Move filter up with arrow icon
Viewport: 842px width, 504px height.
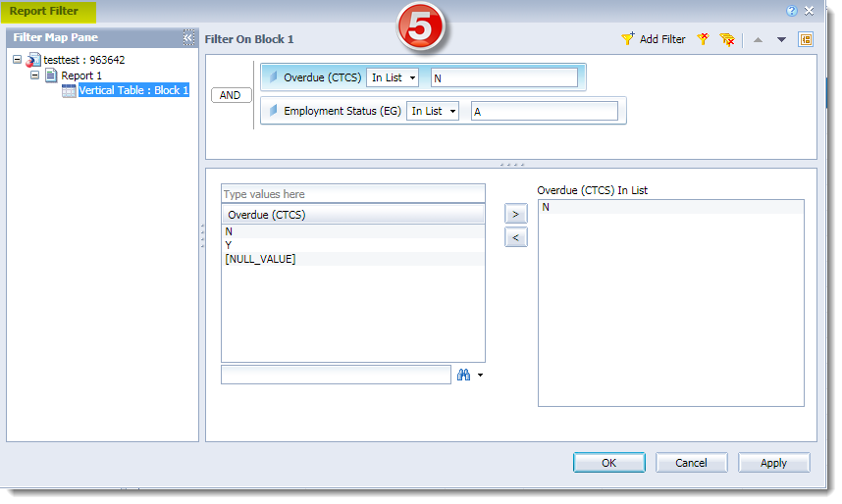click(x=758, y=40)
